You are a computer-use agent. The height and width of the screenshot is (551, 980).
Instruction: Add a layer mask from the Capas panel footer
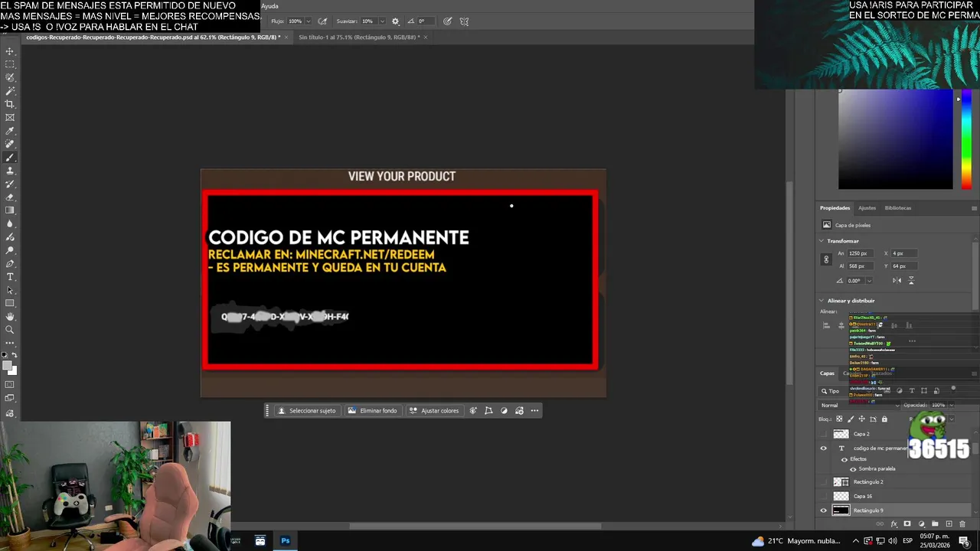(x=907, y=524)
